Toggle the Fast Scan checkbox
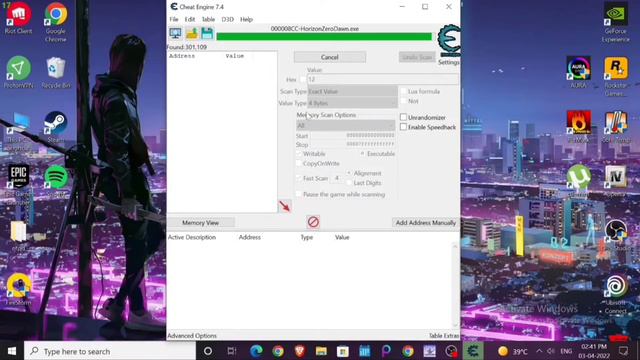Viewport: 640px width, 360px height. 299,178
